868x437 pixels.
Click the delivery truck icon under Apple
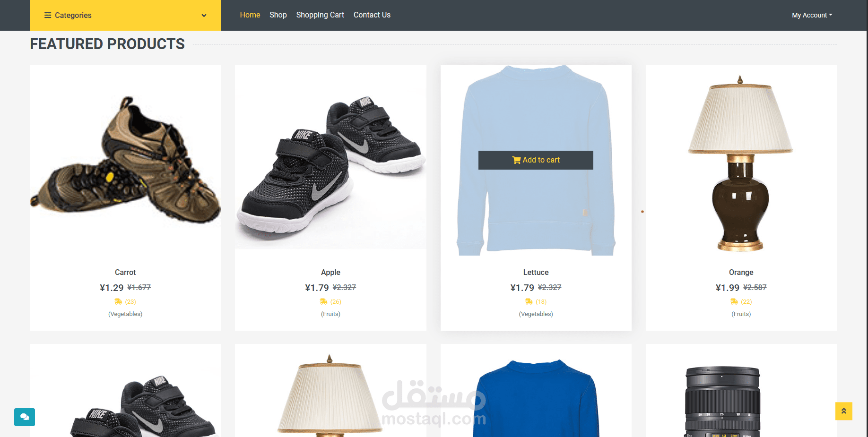click(x=323, y=301)
